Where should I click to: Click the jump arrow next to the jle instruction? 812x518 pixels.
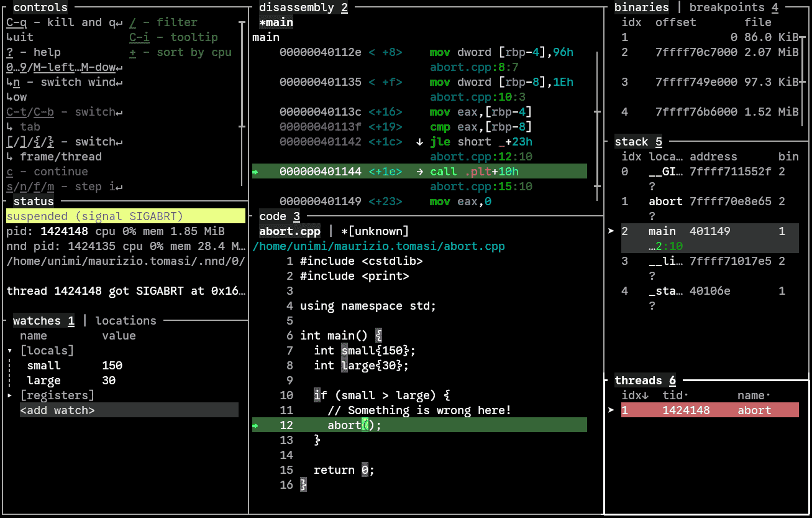click(421, 142)
